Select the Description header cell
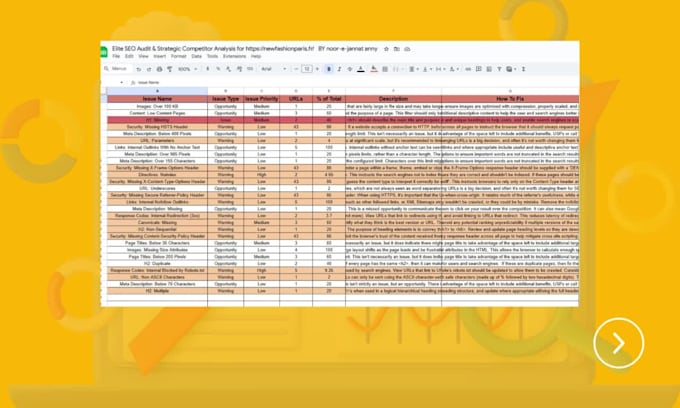 (x=393, y=99)
